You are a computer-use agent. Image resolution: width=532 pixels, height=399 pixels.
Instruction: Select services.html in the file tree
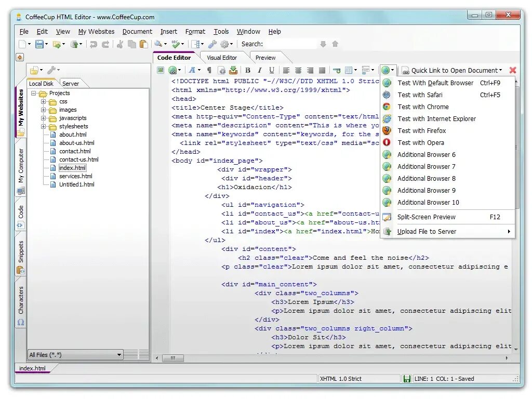[x=76, y=176]
